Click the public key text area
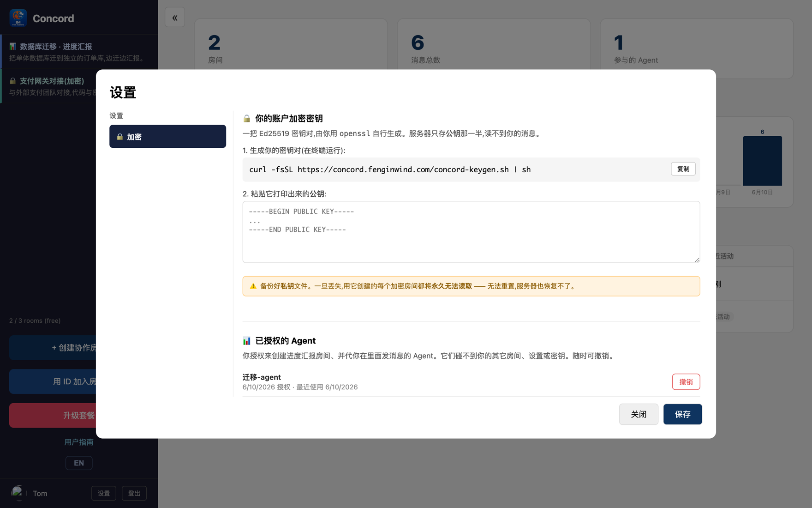This screenshot has width=812, height=508. [x=471, y=232]
